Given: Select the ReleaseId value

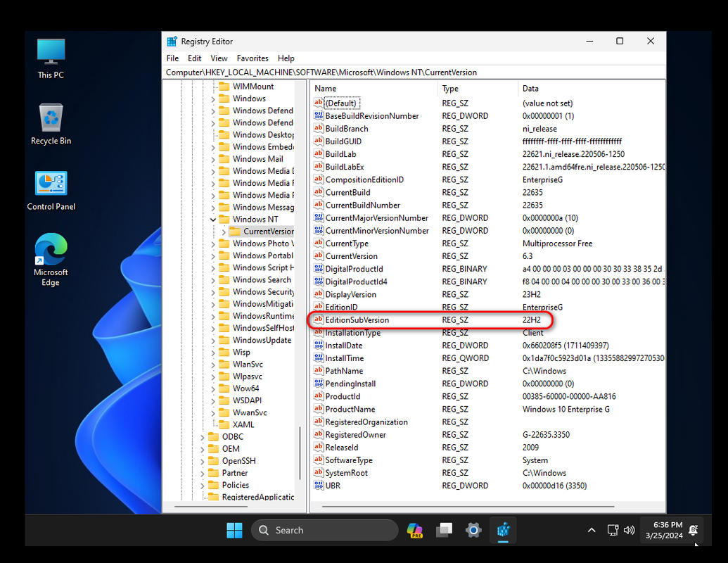Looking at the screenshot, I should (342, 448).
